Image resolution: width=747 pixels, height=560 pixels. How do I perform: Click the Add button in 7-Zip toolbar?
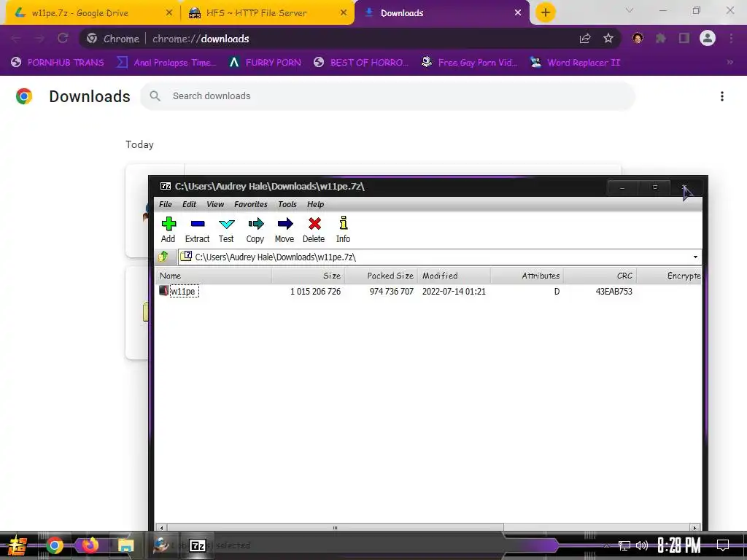169,230
